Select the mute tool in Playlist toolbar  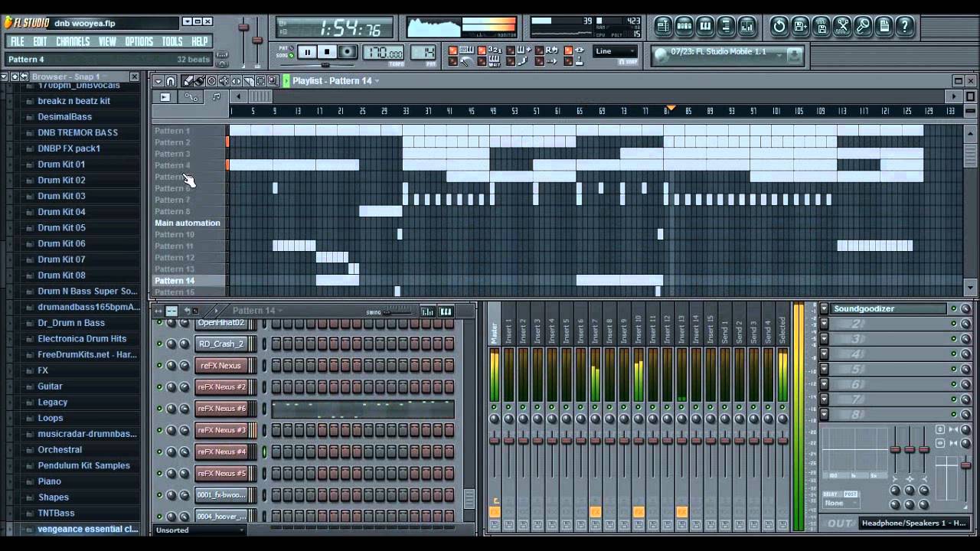224,80
